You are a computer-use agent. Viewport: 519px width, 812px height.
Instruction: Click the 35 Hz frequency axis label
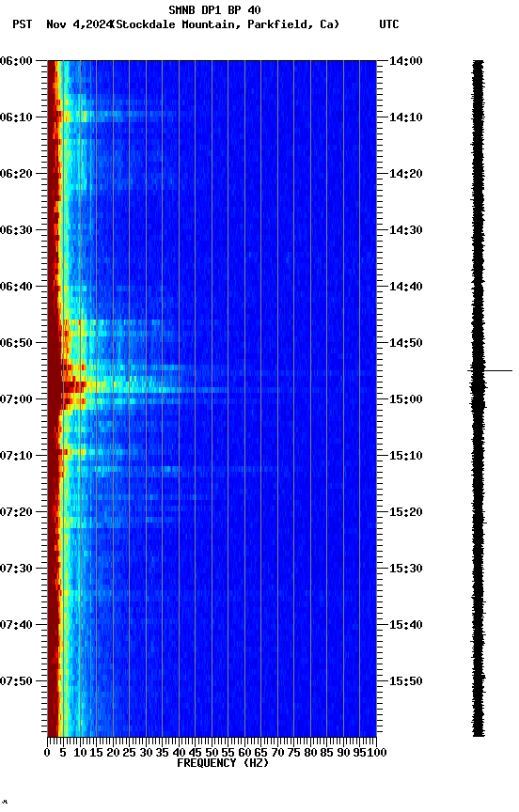pos(162,753)
